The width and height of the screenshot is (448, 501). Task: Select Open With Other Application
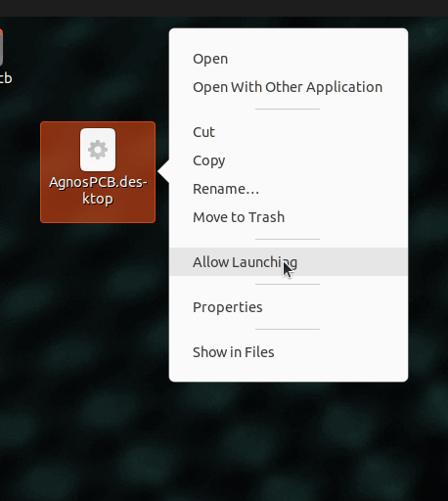click(289, 87)
